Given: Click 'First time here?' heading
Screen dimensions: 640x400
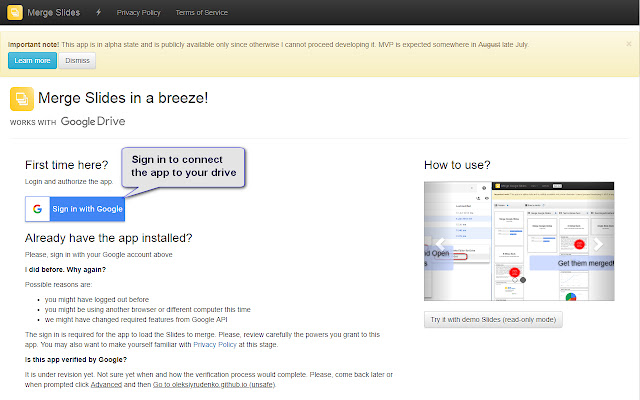Looking at the screenshot, I should (67, 165).
